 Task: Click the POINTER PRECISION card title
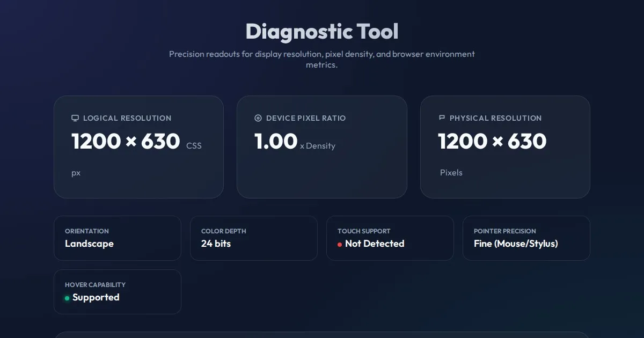[504, 231]
